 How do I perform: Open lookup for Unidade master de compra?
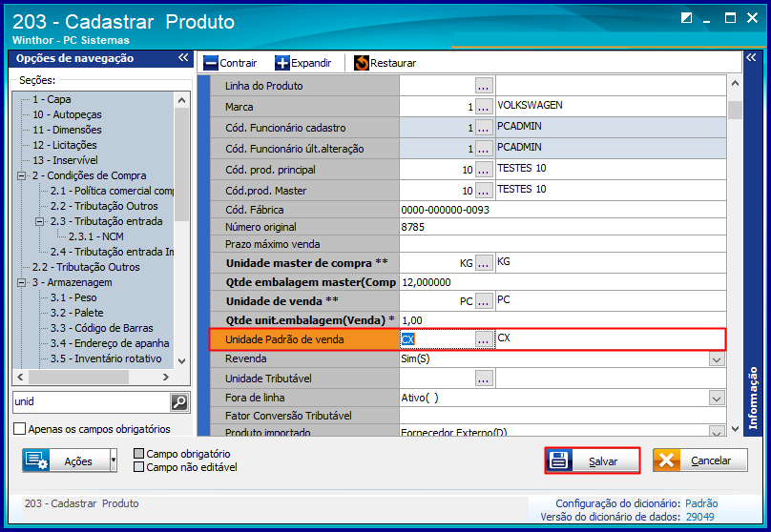point(484,263)
